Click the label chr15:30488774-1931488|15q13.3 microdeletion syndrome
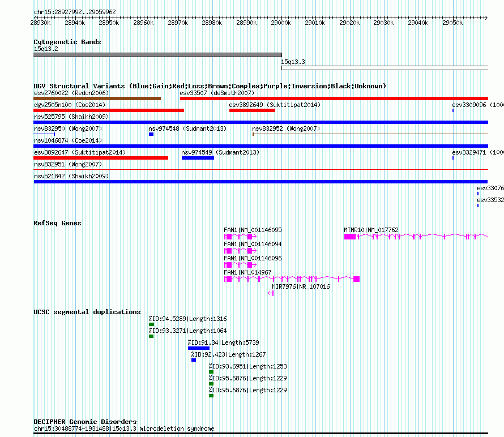Image resolution: width=504 pixels, height=437 pixels. click(124, 429)
